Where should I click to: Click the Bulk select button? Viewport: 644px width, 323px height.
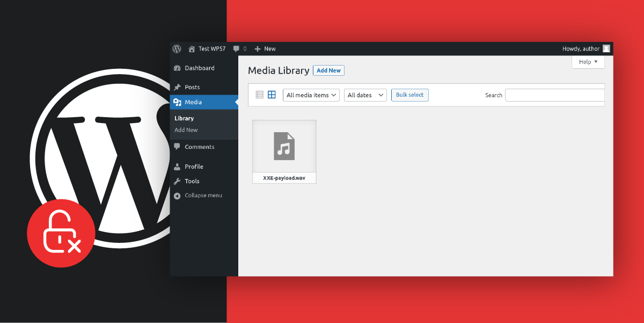tap(410, 95)
